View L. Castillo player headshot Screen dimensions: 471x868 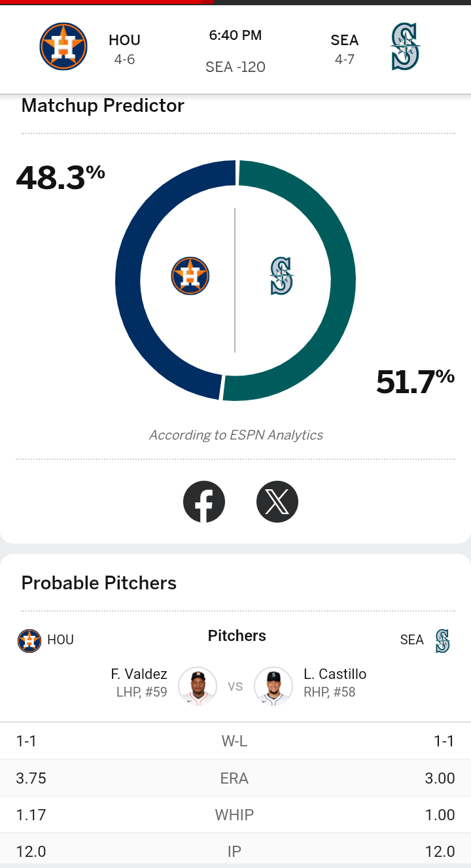click(273, 686)
